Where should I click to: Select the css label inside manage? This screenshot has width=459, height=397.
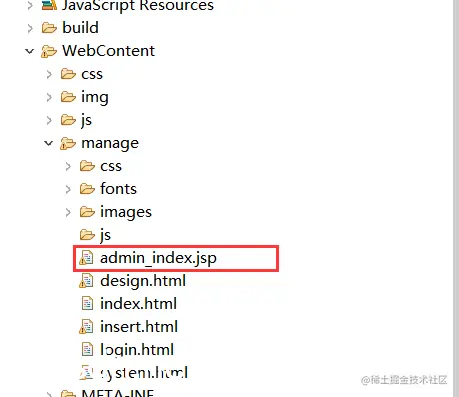(x=111, y=166)
